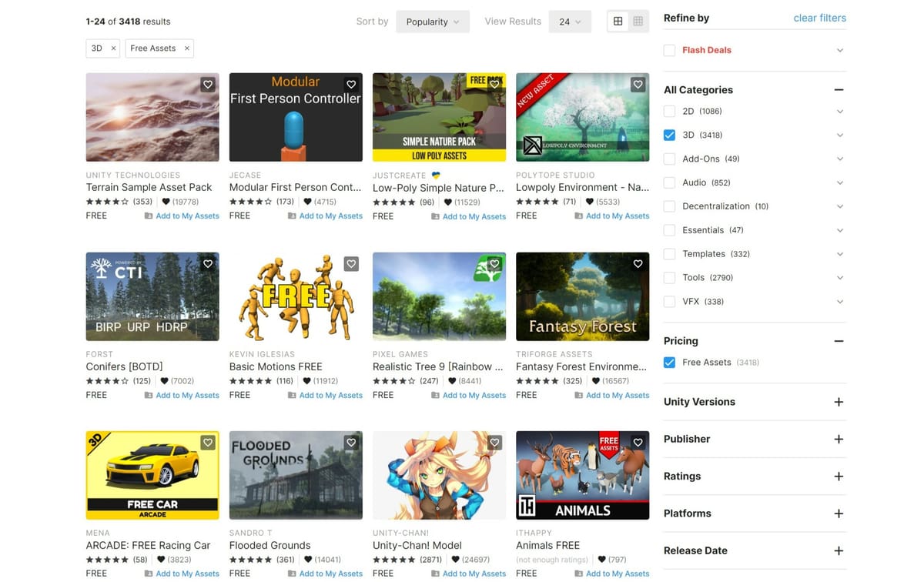Switch to the large grid view

[x=618, y=21]
